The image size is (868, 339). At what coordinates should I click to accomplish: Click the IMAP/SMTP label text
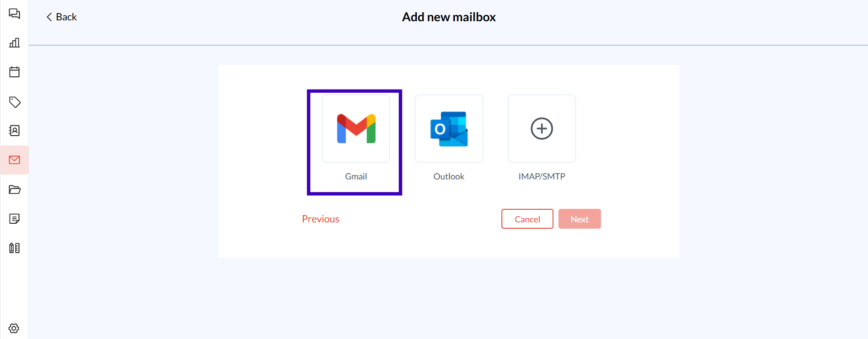[x=542, y=177]
